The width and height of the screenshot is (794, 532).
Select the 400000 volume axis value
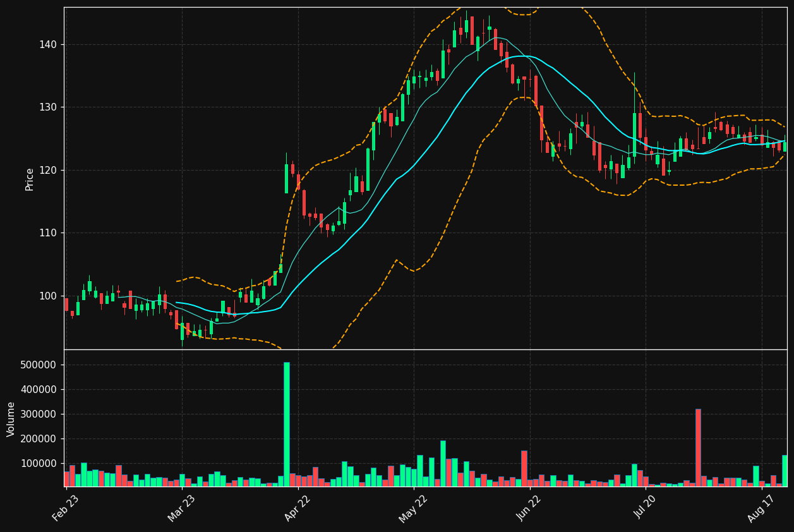pyautogui.click(x=39, y=390)
